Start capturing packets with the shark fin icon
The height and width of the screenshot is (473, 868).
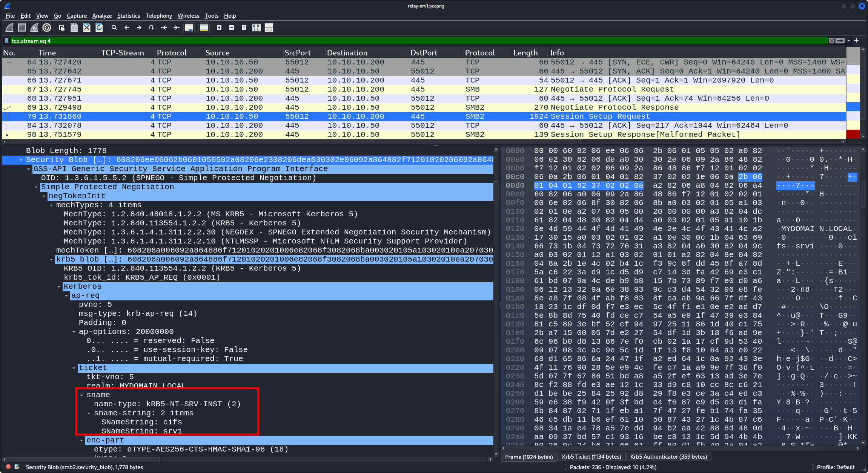(x=9, y=28)
